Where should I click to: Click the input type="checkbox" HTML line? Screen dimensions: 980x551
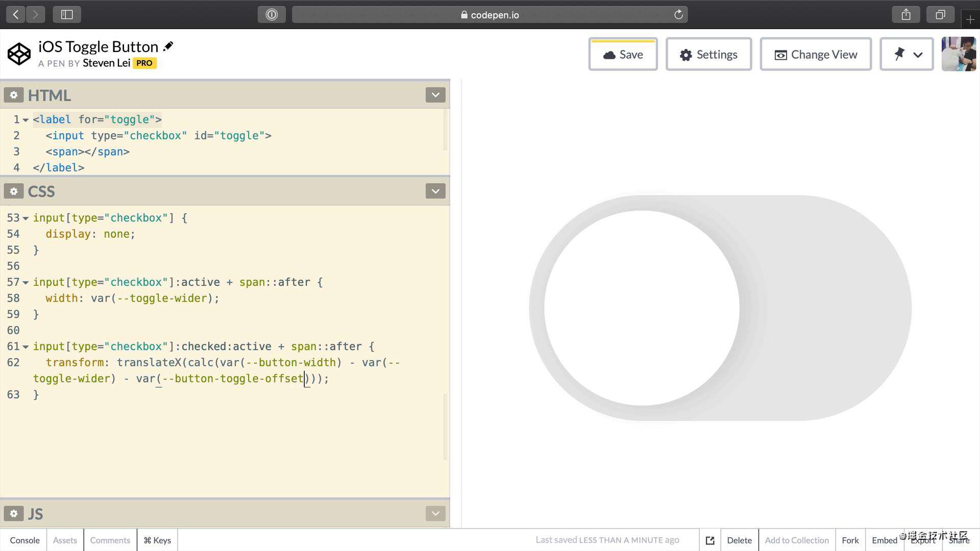coord(158,136)
